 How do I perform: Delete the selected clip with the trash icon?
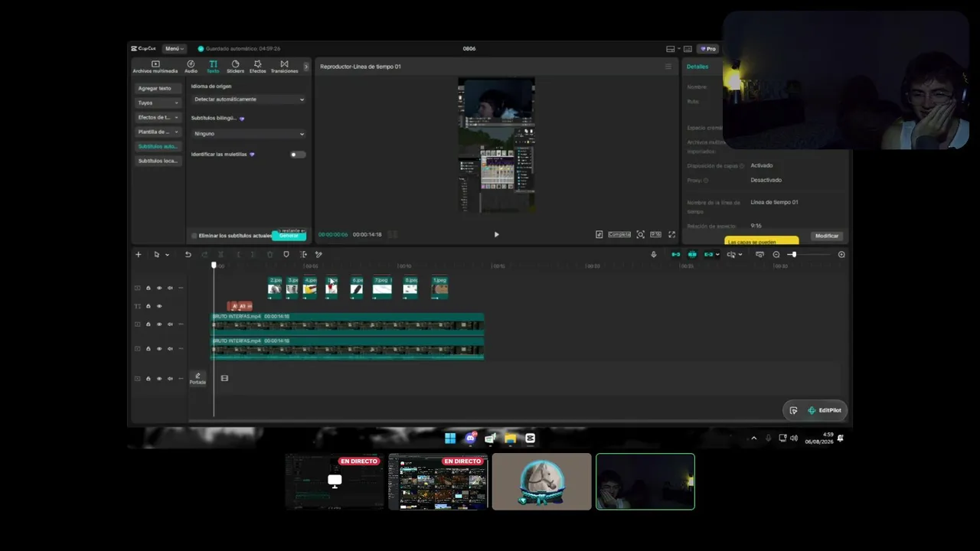coord(269,254)
